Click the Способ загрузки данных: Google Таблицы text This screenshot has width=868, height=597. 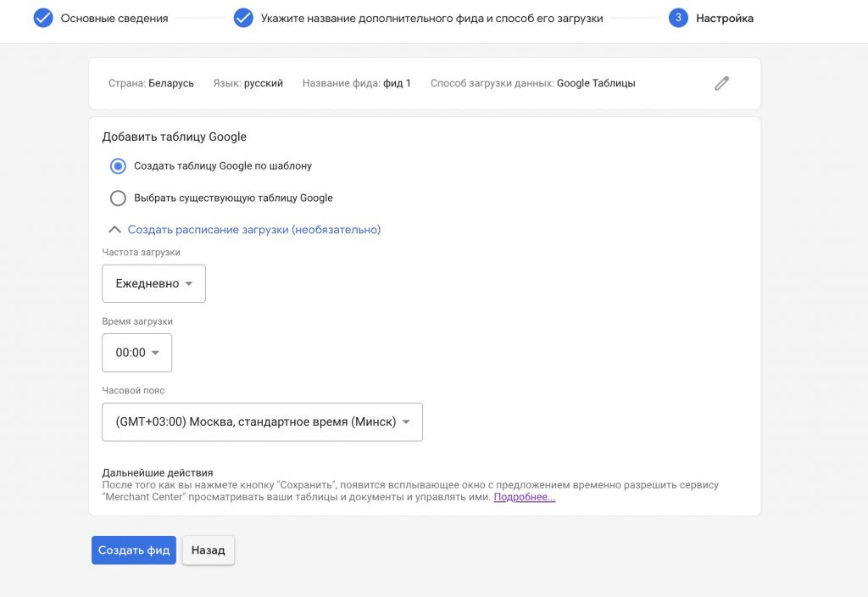pos(533,84)
